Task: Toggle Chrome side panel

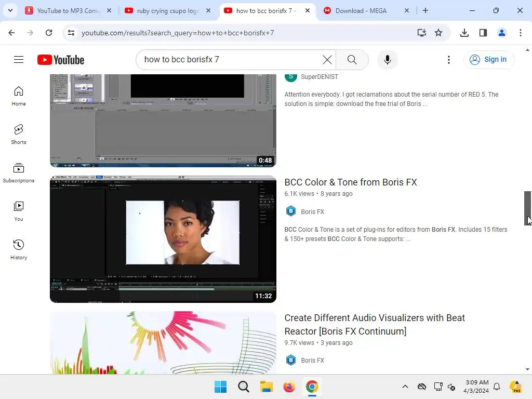Action: pos(483,33)
